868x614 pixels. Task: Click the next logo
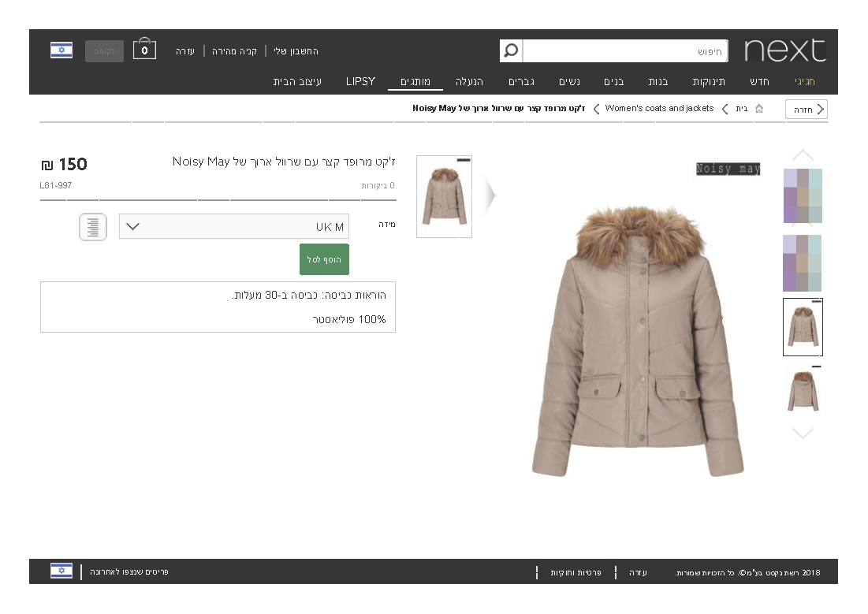[785, 50]
